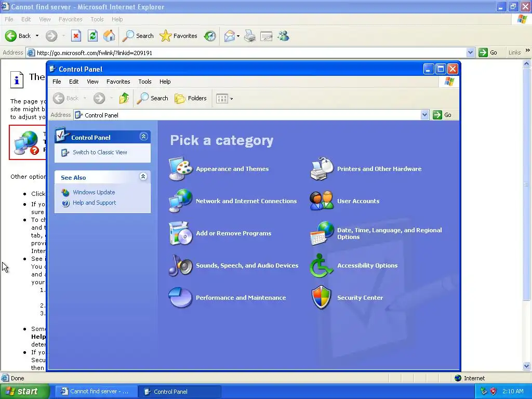Open Tools menu in Control Panel
532x399 pixels.
pos(144,82)
